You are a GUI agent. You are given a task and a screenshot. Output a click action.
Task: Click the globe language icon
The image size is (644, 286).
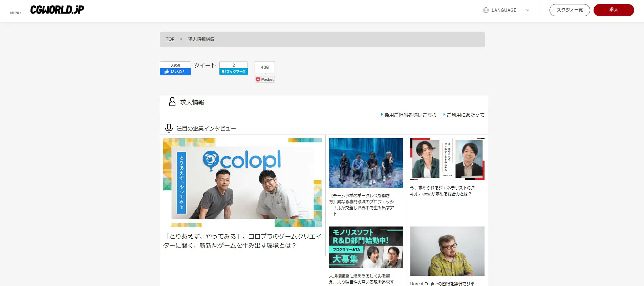pyautogui.click(x=486, y=10)
